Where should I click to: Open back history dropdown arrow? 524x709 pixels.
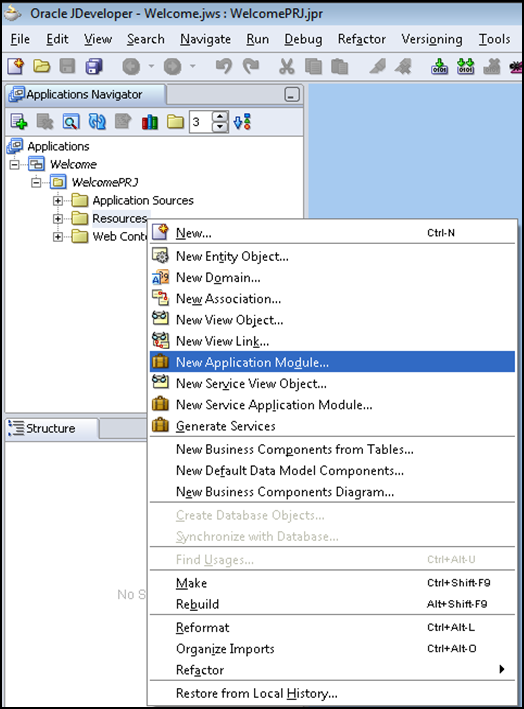[x=151, y=66]
